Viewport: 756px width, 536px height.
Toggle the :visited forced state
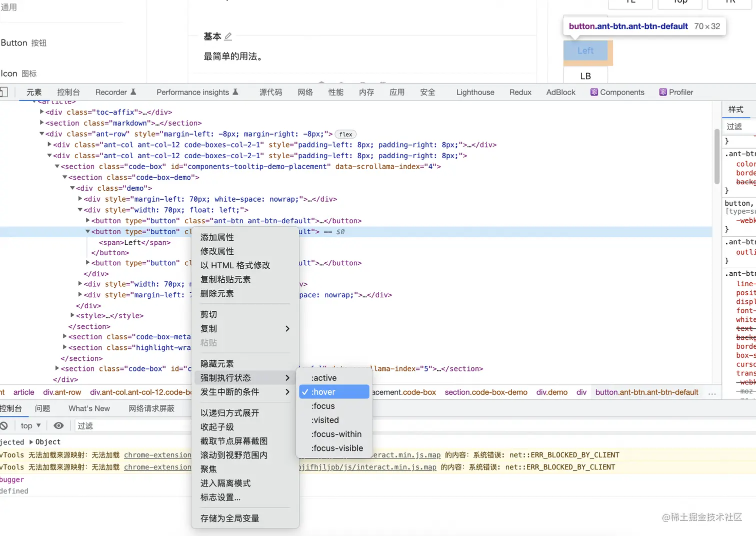pos(334,420)
